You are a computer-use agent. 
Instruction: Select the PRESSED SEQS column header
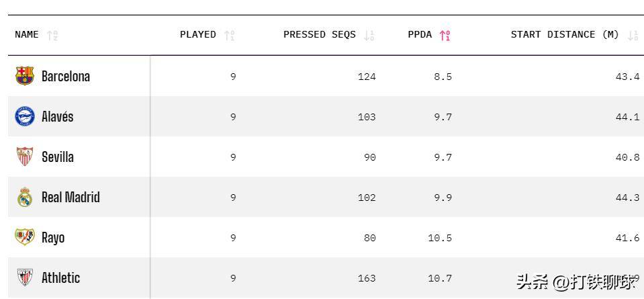click(320, 34)
